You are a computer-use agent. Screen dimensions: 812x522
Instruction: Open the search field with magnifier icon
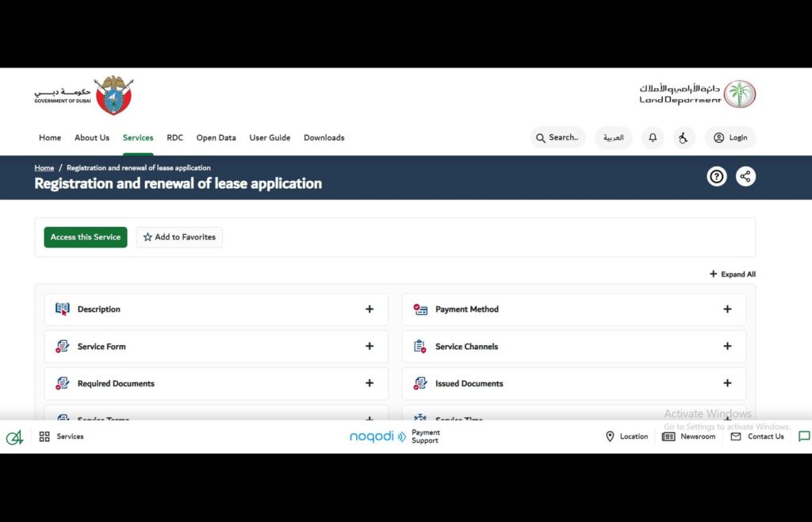click(557, 137)
